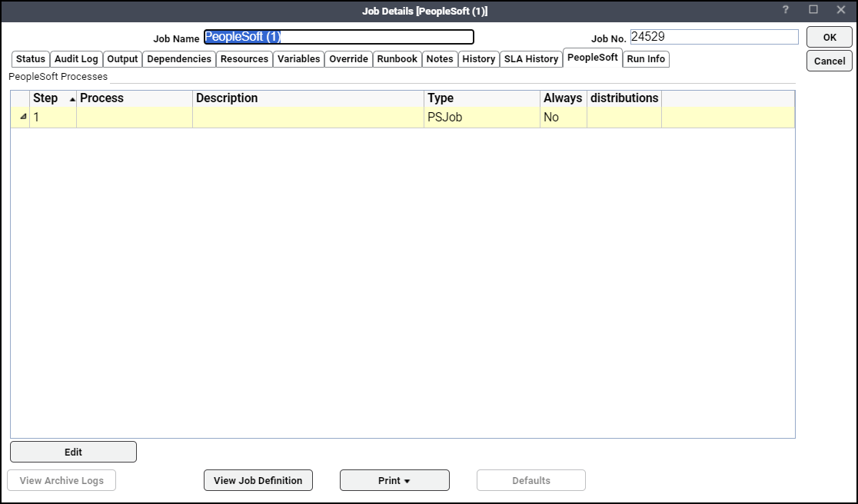The height and width of the screenshot is (504, 858).
Task: Click the Always column header
Action: pos(563,98)
